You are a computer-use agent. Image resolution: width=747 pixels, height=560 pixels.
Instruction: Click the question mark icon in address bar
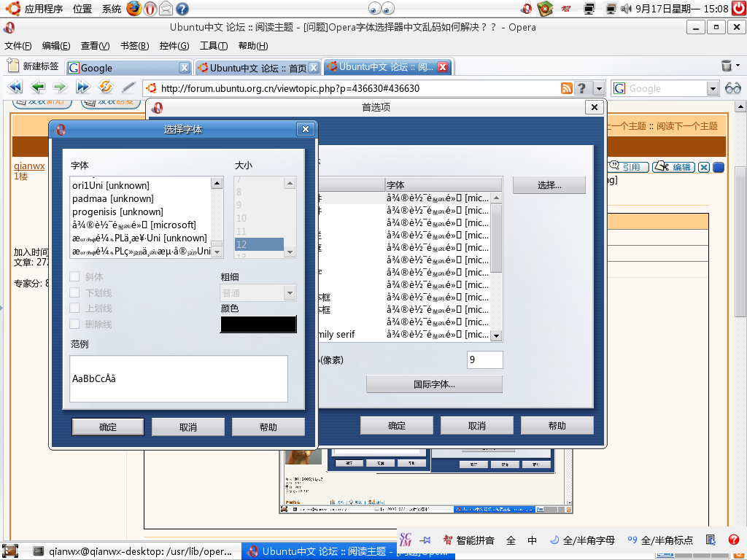(x=581, y=88)
